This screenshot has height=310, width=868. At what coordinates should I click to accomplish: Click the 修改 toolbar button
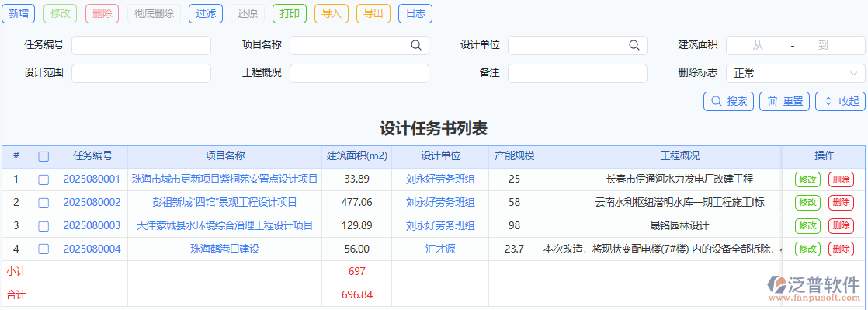tap(61, 14)
